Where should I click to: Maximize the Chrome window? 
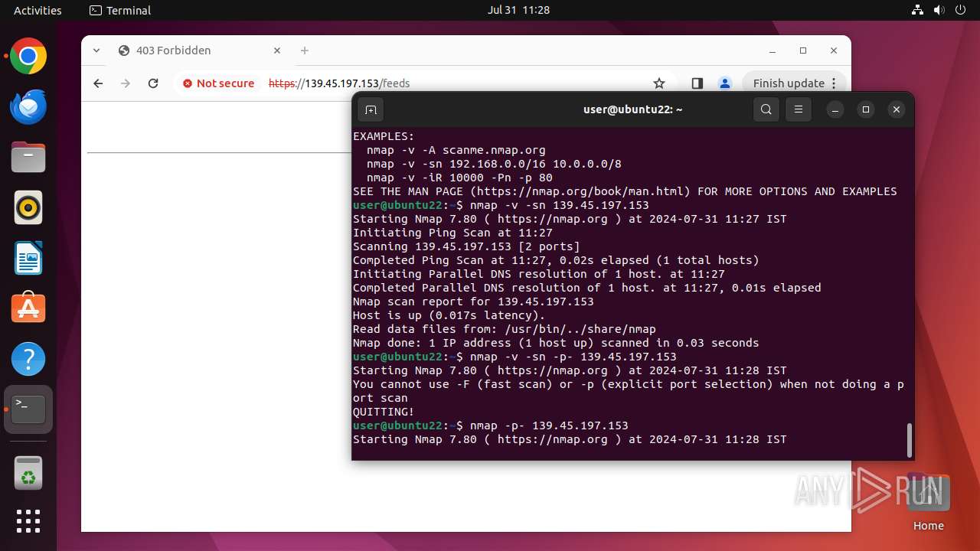[803, 51]
